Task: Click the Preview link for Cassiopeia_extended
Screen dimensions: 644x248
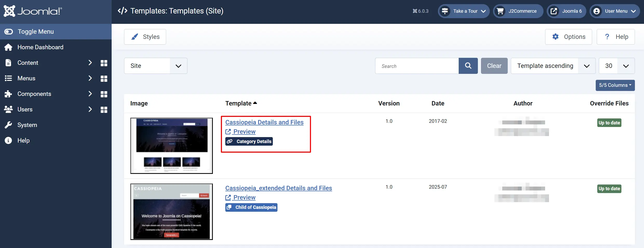Action: click(240, 197)
